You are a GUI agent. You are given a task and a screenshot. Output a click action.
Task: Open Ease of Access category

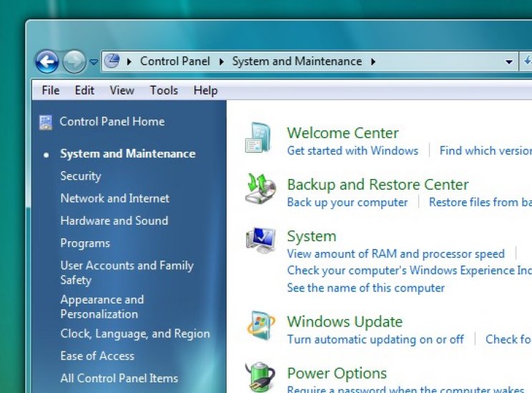97,356
